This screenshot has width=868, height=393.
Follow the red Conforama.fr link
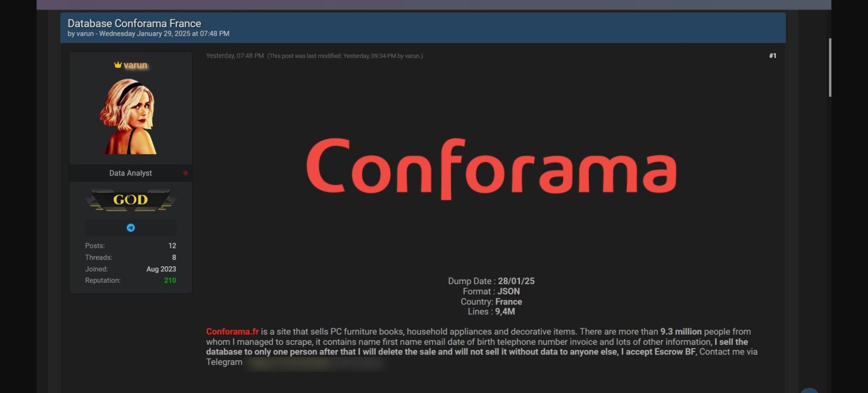(232, 331)
